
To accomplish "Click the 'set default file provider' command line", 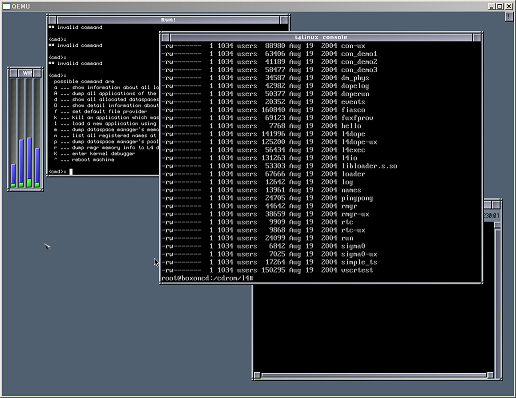I will (x=100, y=111).
